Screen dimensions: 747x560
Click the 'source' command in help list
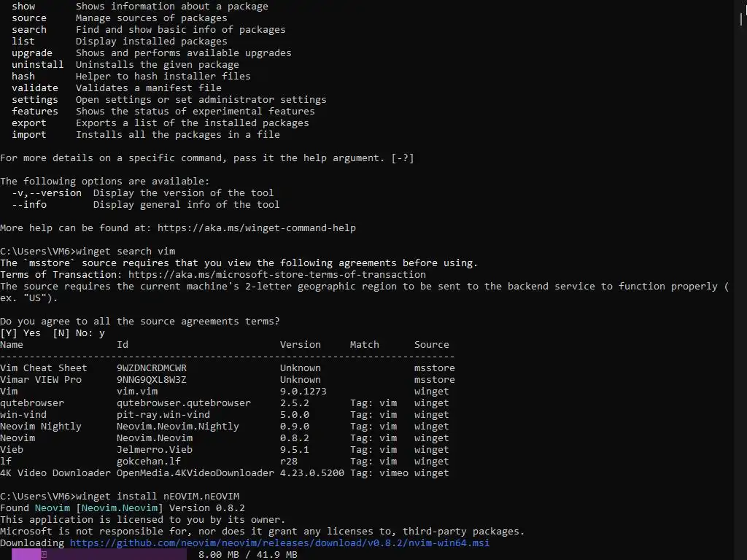(29, 18)
